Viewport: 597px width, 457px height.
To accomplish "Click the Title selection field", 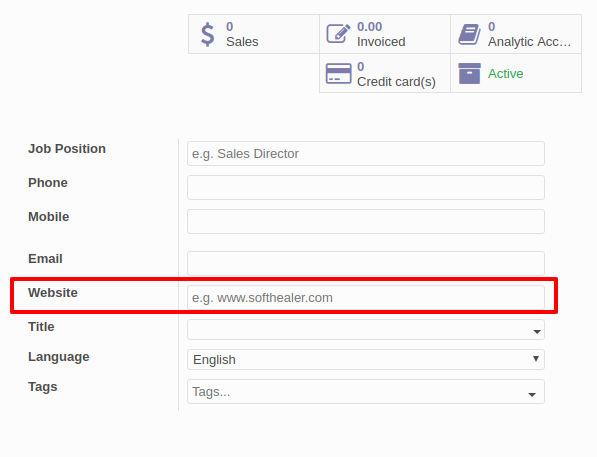I will click(x=366, y=329).
